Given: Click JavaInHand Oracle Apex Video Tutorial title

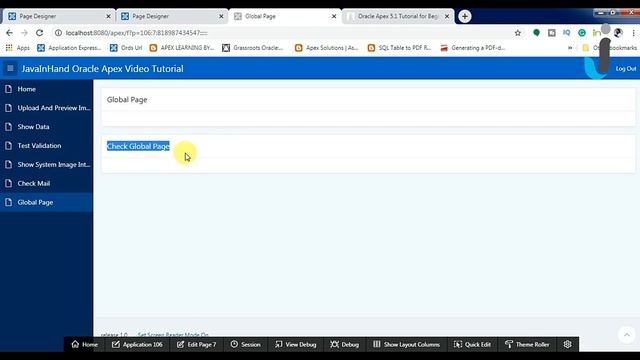Looking at the screenshot, I should click(102, 69).
